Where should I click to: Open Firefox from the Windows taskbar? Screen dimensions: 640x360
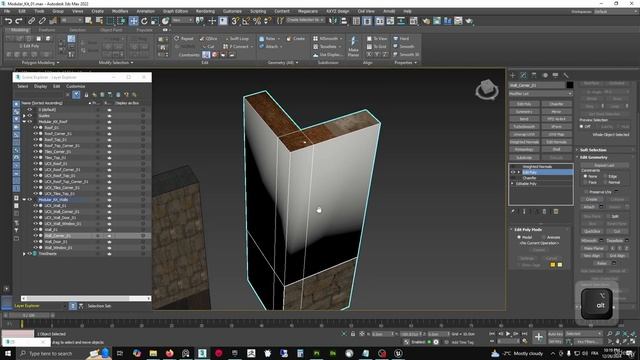point(169,353)
